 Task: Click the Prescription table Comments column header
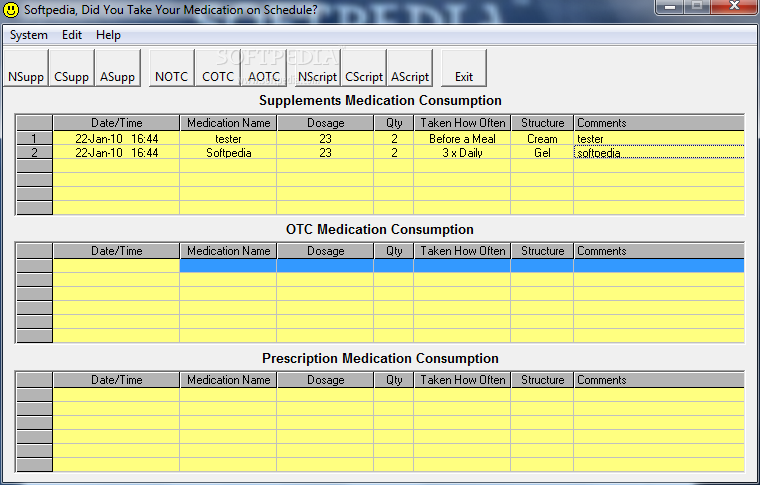(659, 380)
